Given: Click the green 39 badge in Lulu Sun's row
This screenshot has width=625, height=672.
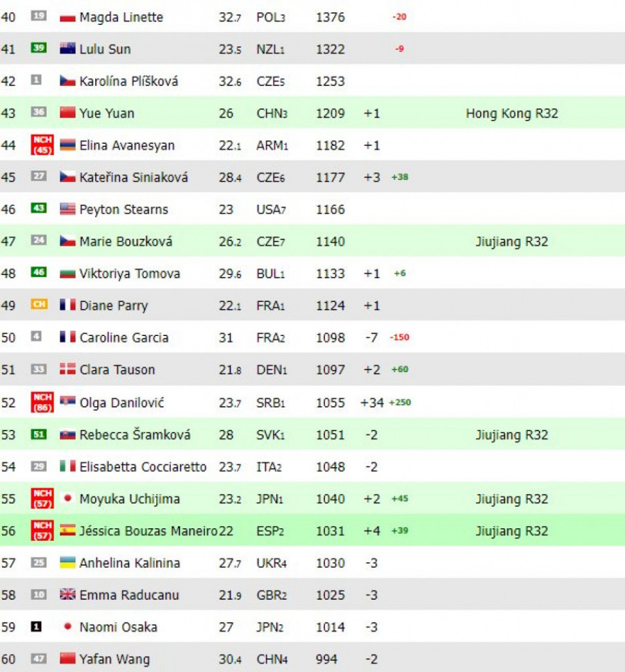Looking at the screenshot, I should click(39, 49).
